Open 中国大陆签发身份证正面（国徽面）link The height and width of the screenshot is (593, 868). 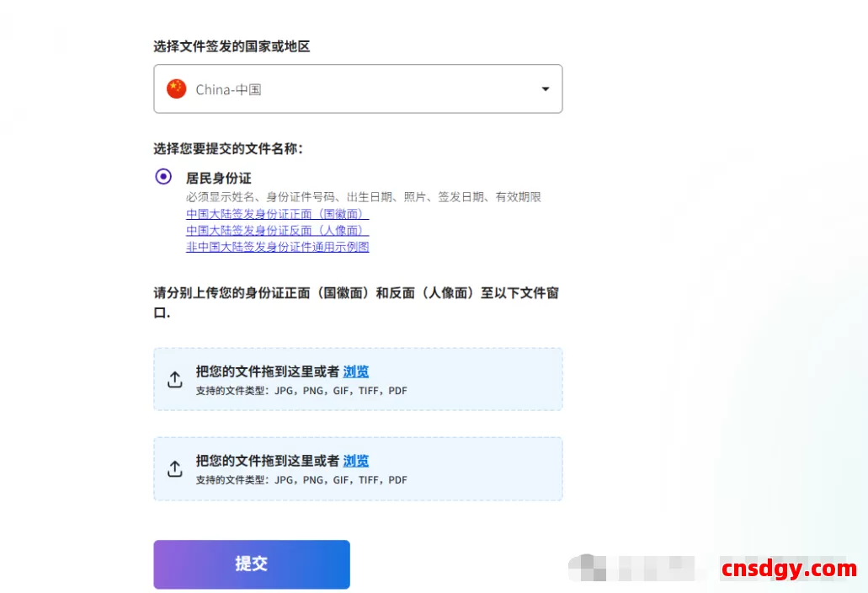[278, 213]
